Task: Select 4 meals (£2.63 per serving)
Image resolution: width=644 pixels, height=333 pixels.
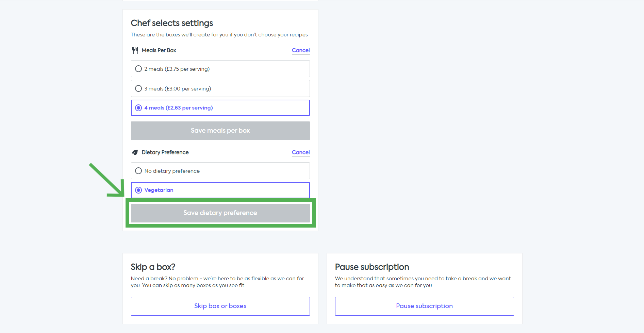Action: 220,108
